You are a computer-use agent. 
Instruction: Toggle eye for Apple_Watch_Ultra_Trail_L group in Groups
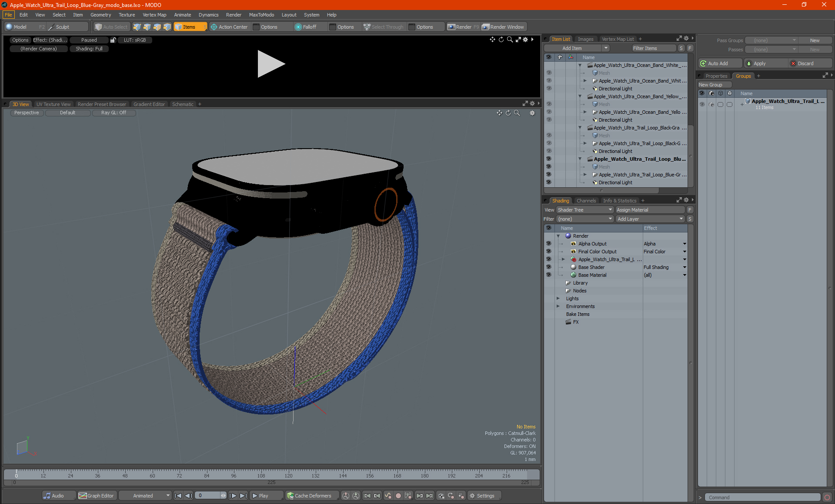click(x=702, y=104)
